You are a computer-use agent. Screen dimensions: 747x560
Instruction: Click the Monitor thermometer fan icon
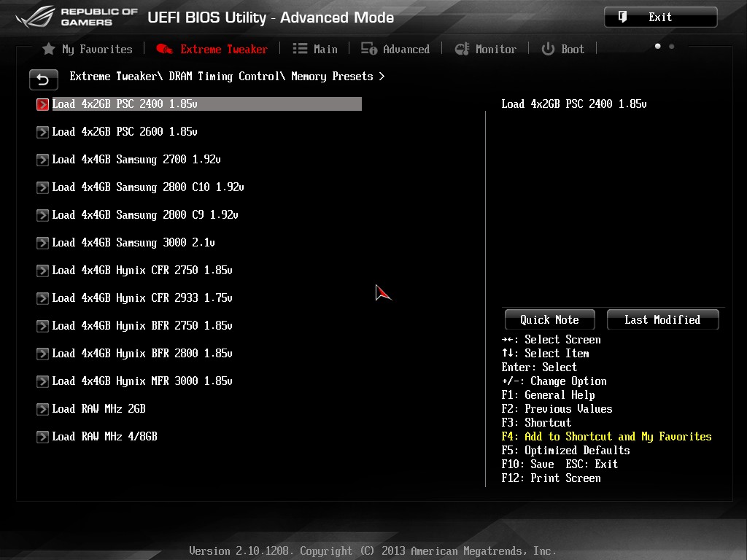point(462,49)
